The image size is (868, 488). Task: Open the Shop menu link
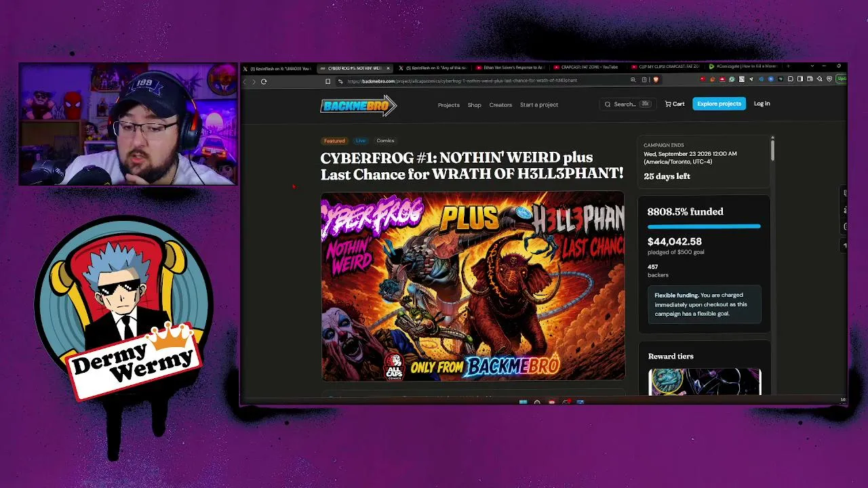[474, 105]
